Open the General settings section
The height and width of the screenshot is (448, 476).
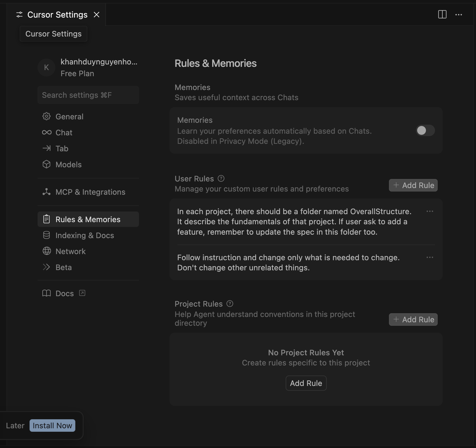pyautogui.click(x=69, y=116)
